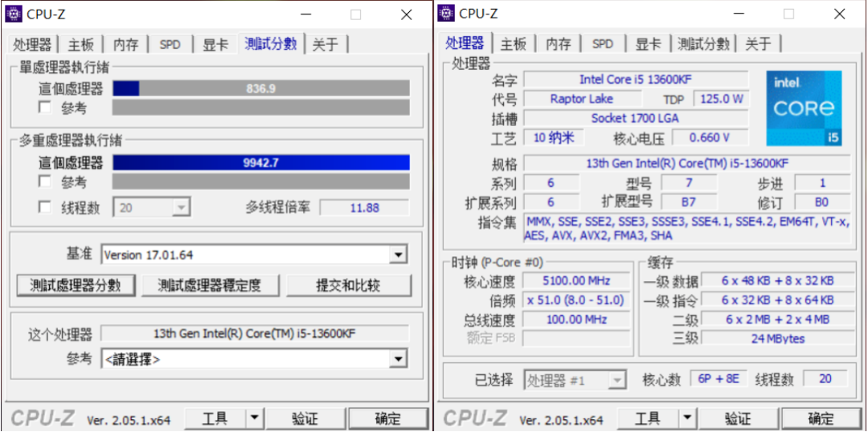This screenshot has width=868, height=432.
Task: Click 插槽 value Socket 1700 LGA
Action: coord(636,118)
